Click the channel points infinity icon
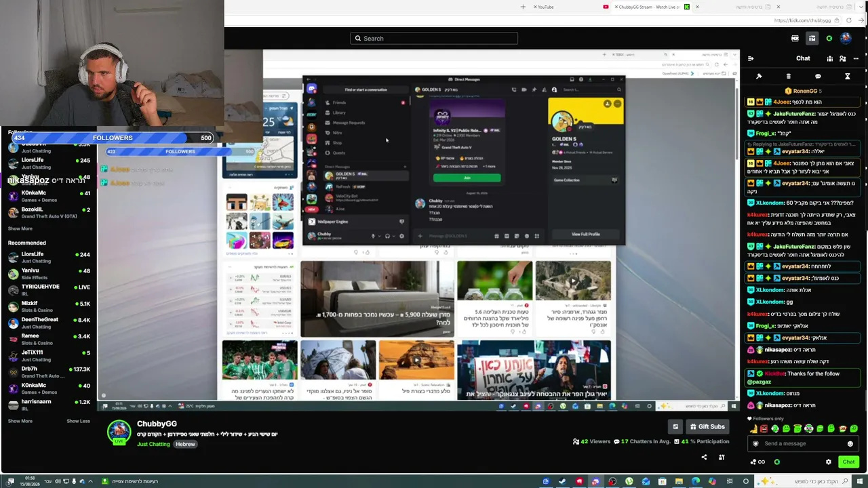868x488 pixels. pyautogui.click(x=757, y=462)
